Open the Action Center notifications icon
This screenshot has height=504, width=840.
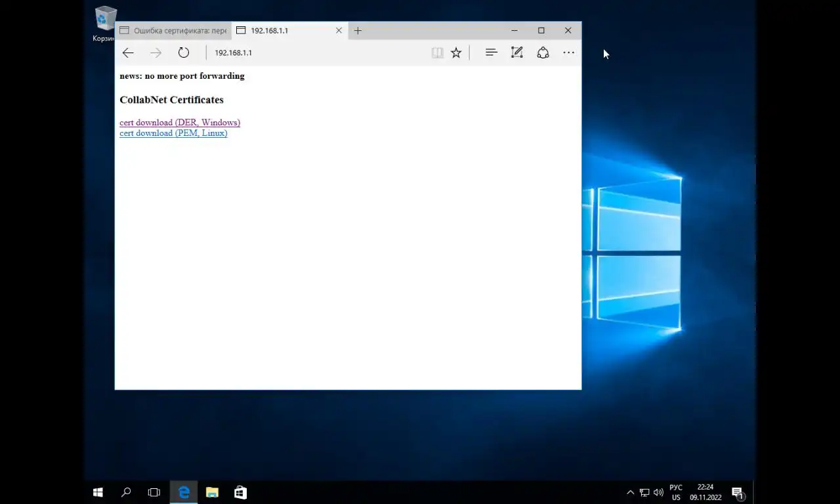point(738,492)
